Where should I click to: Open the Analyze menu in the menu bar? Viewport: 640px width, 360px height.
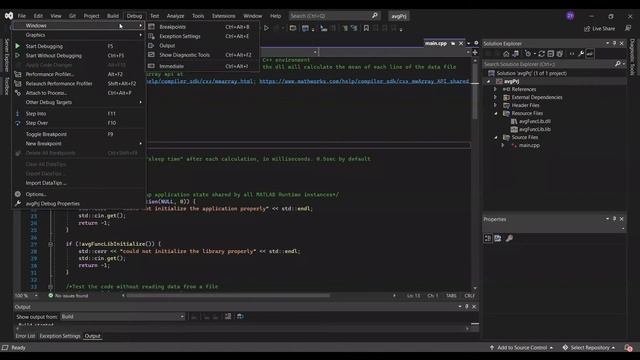click(175, 16)
